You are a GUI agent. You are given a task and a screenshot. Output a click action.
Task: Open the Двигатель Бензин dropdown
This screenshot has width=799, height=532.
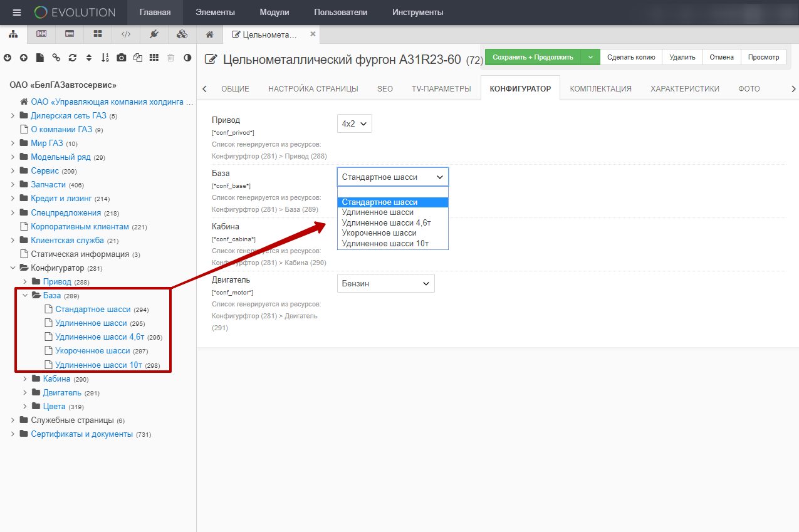(x=385, y=283)
